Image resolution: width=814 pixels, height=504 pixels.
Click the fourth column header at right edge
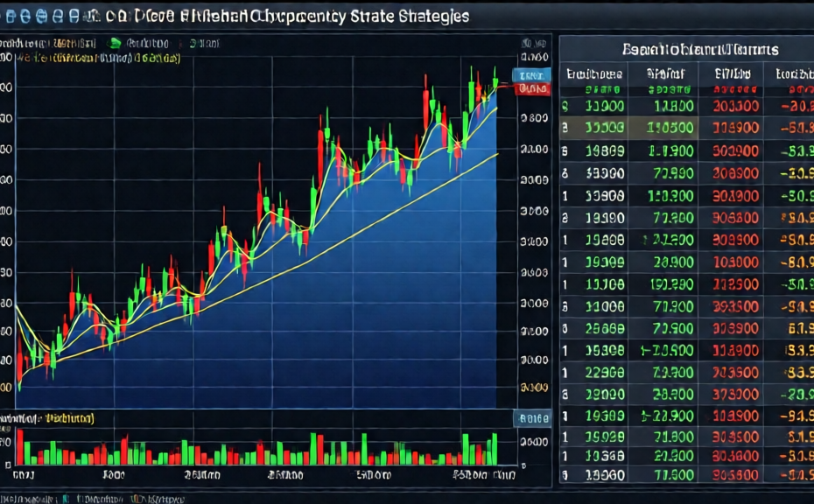[x=794, y=75]
